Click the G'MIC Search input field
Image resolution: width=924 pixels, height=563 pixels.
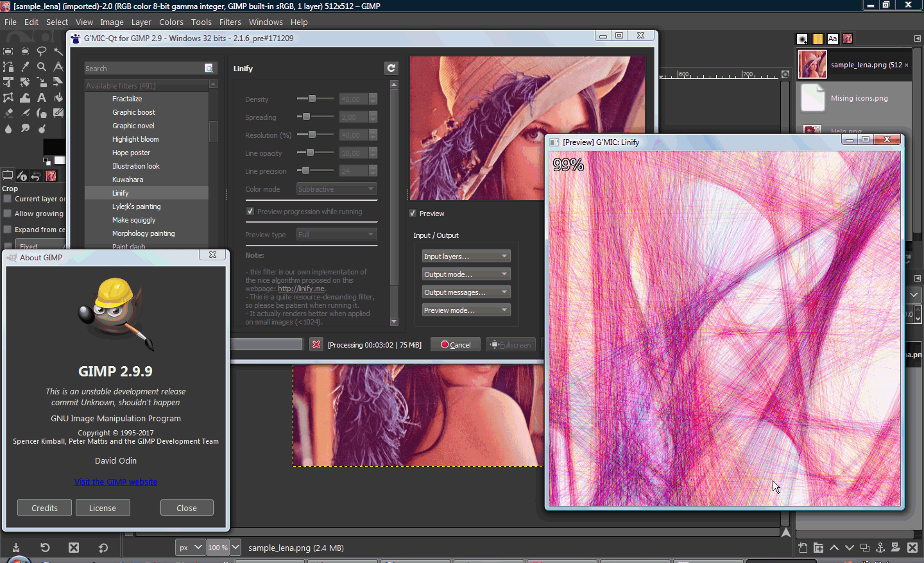point(144,69)
